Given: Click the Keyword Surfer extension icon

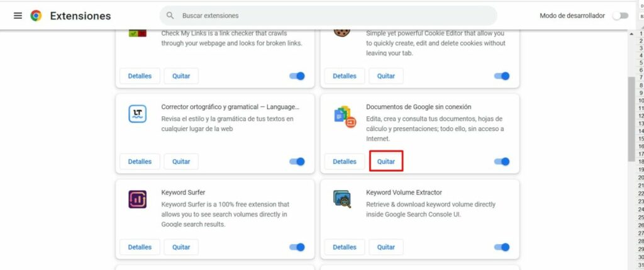Looking at the screenshot, I should pos(137,200).
